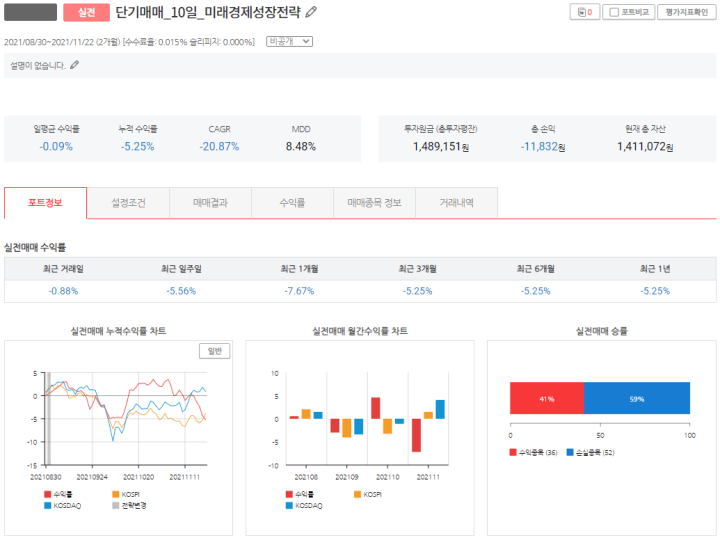Click the 현재 총 자산 value 1,411,072원
Viewport: 720px width, 540px height.
pos(645,146)
